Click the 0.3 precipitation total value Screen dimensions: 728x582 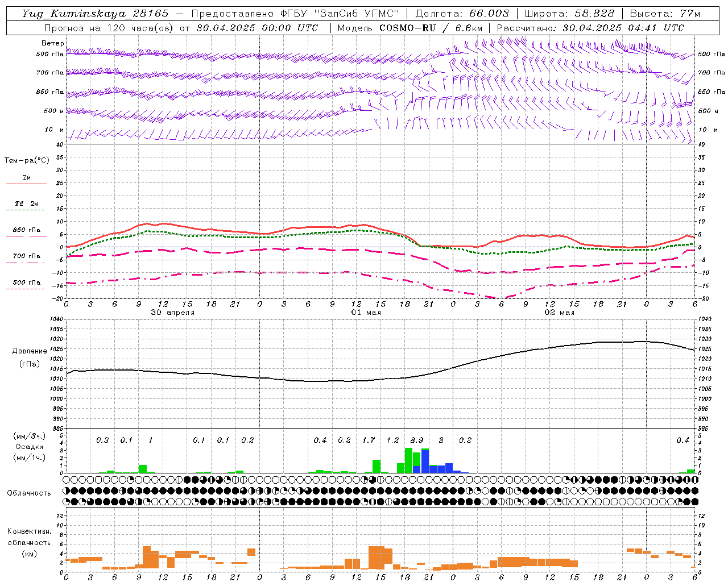point(102,440)
